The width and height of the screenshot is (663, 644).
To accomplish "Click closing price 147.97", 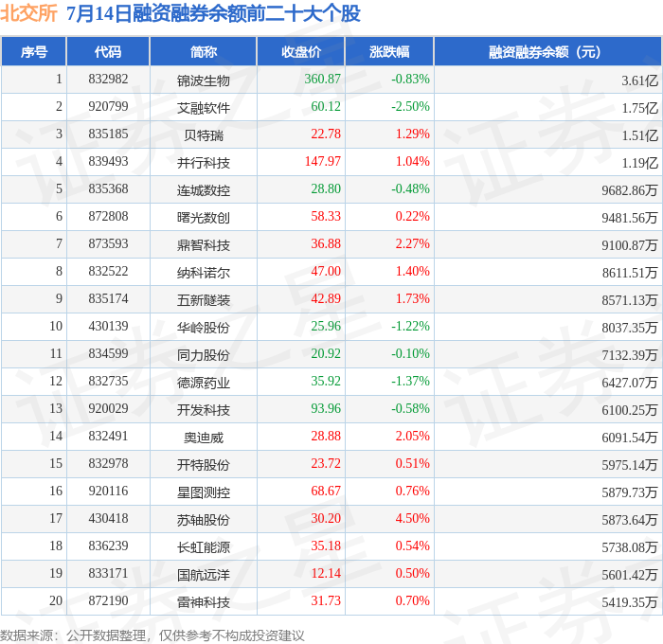I will (323, 162).
